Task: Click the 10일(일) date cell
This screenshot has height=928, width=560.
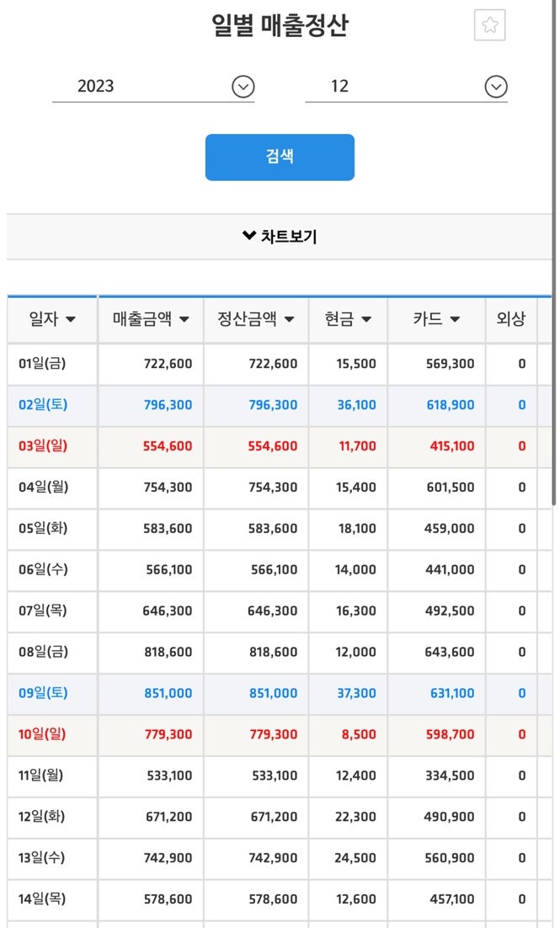Action: click(x=42, y=734)
